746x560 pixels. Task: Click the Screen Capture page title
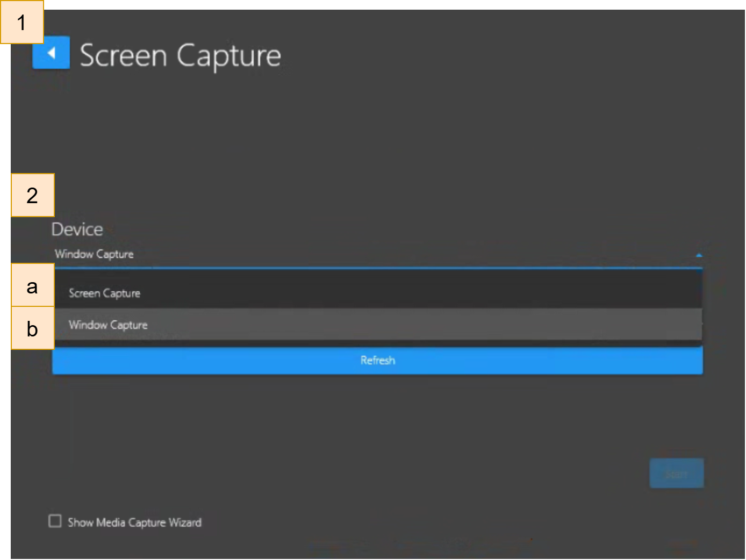180,55
